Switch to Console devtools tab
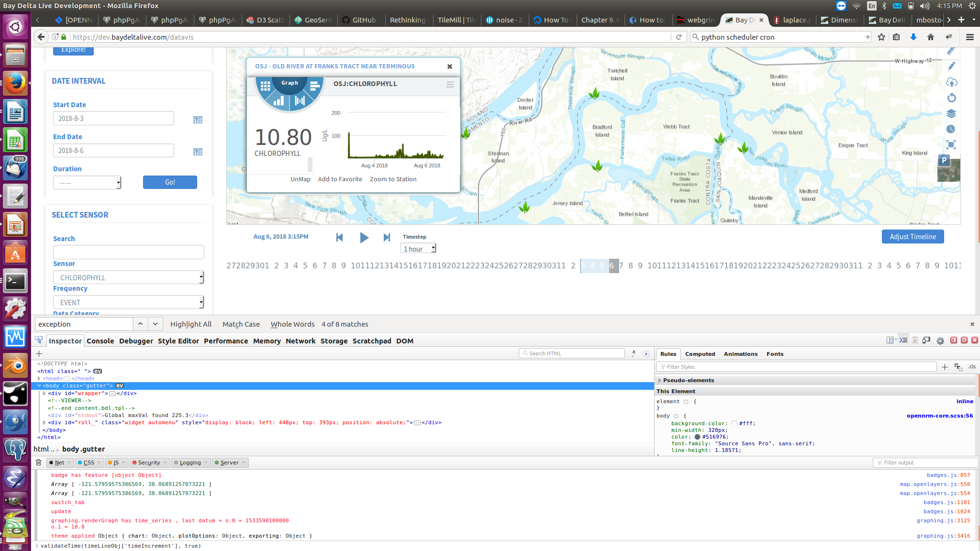The width and height of the screenshot is (980, 551). 100,341
